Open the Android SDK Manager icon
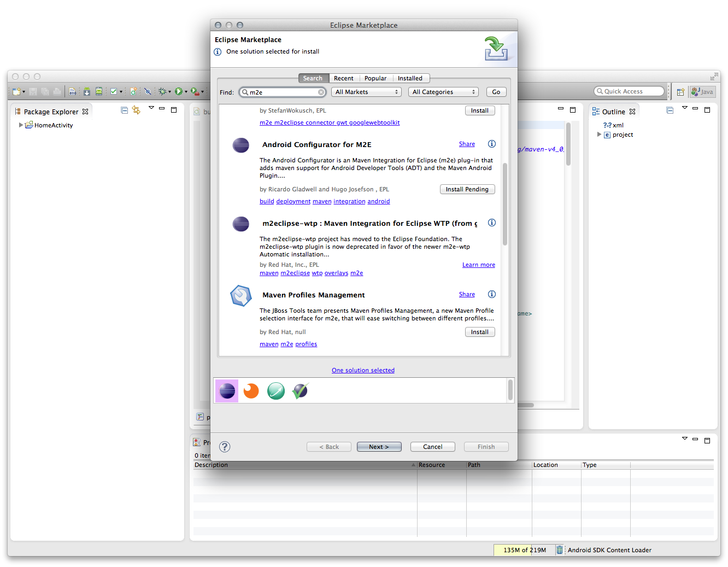The width and height of the screenshot is (728, 567). [x=86, y=91]
